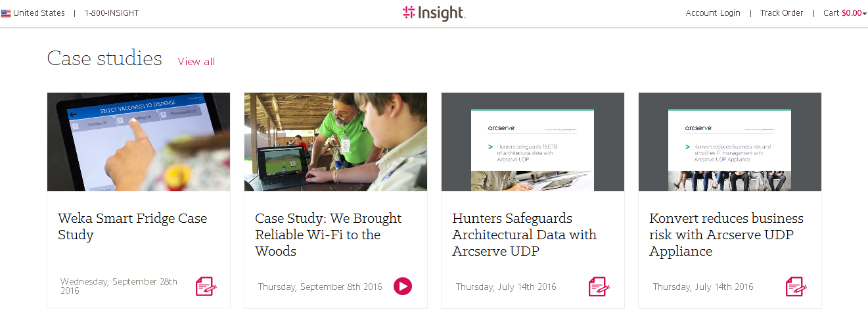This screenshot has height=324, width=868.
Task: Expand the Cart dropdown arrow
Action: point(865,14)
